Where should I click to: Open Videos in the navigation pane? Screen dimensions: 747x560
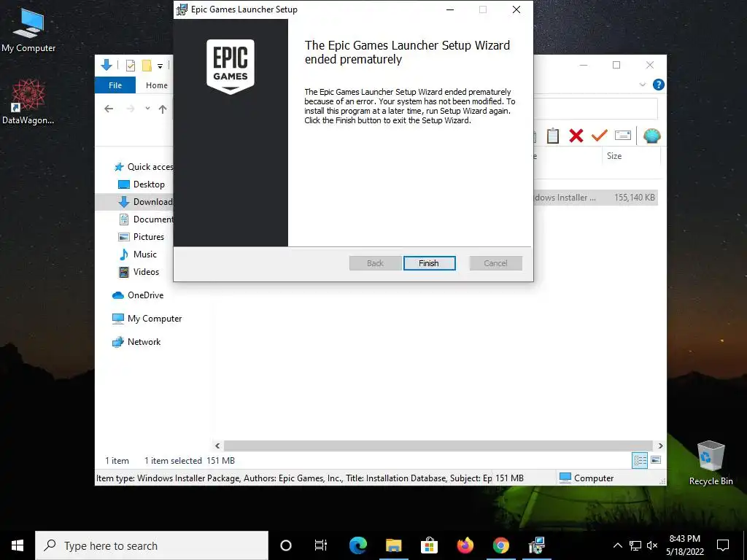tap(139, 272)
